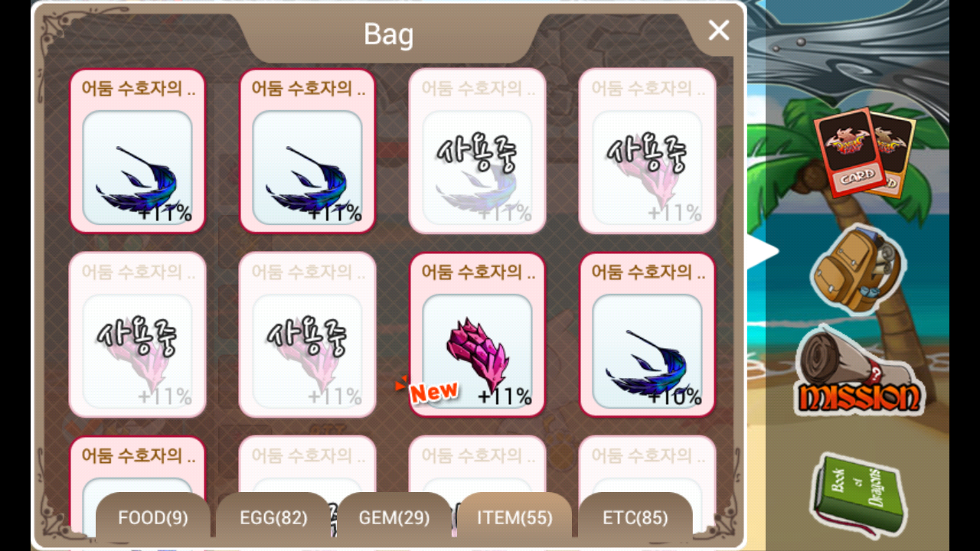Tap second in-use crystal in second row

coord(308,335)
